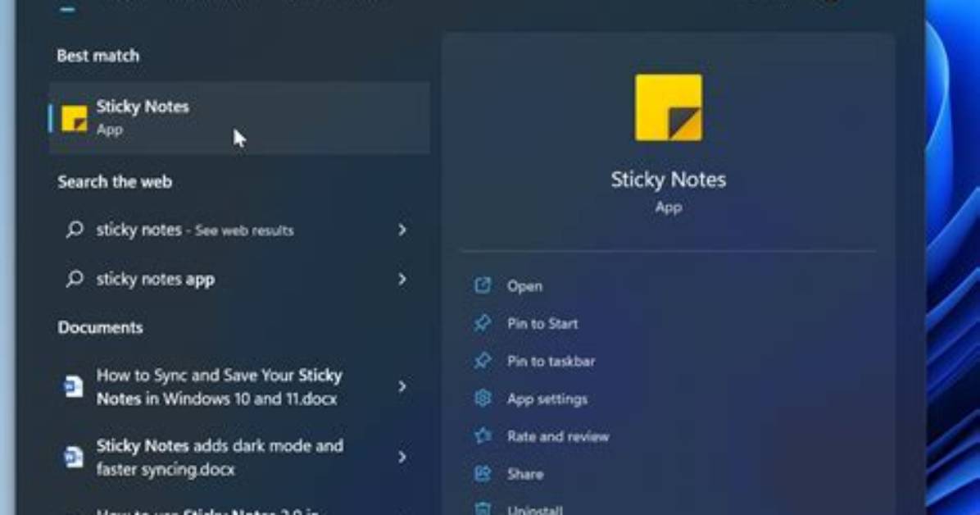This screenshot has width=980, height=515.
Task: Expand chevron for 'How to Sync and Save' document
Action: tap(402, 386)
